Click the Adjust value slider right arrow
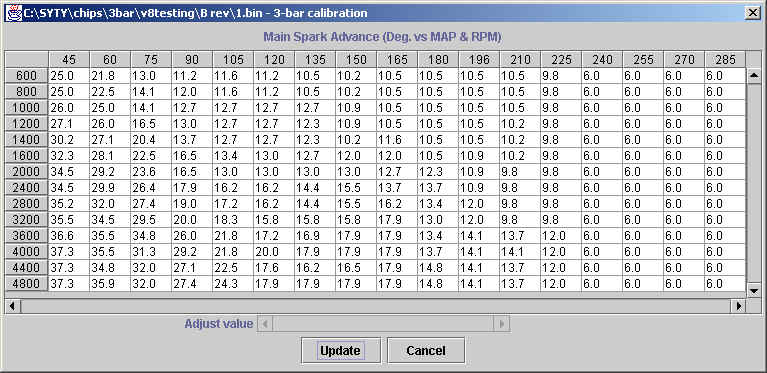This screenshot has height=373, width=767. (x=502, y=324)
